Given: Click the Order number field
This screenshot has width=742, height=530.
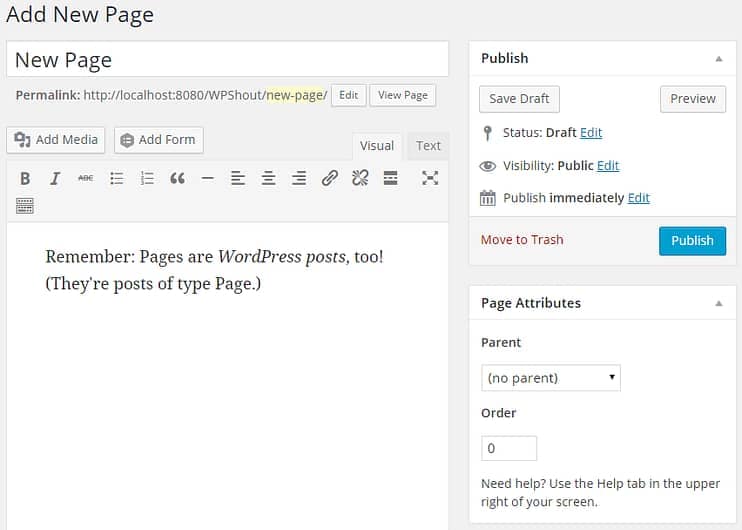Looking at the screenshot, I should pos(509,448).
